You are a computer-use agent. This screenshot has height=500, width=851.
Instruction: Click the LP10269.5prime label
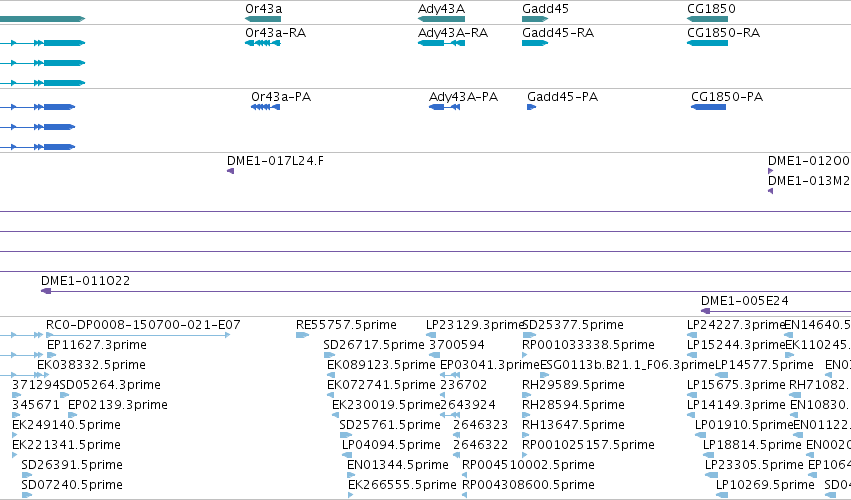765,485
